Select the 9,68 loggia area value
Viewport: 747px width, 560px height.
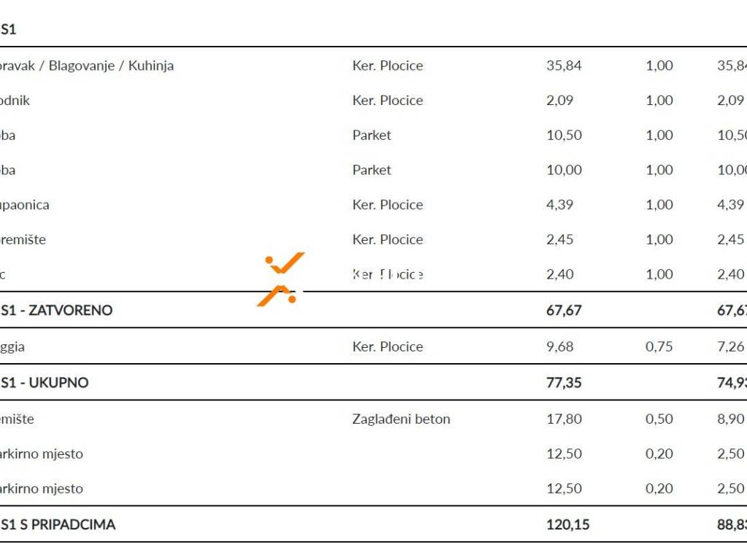coord(560,346)
